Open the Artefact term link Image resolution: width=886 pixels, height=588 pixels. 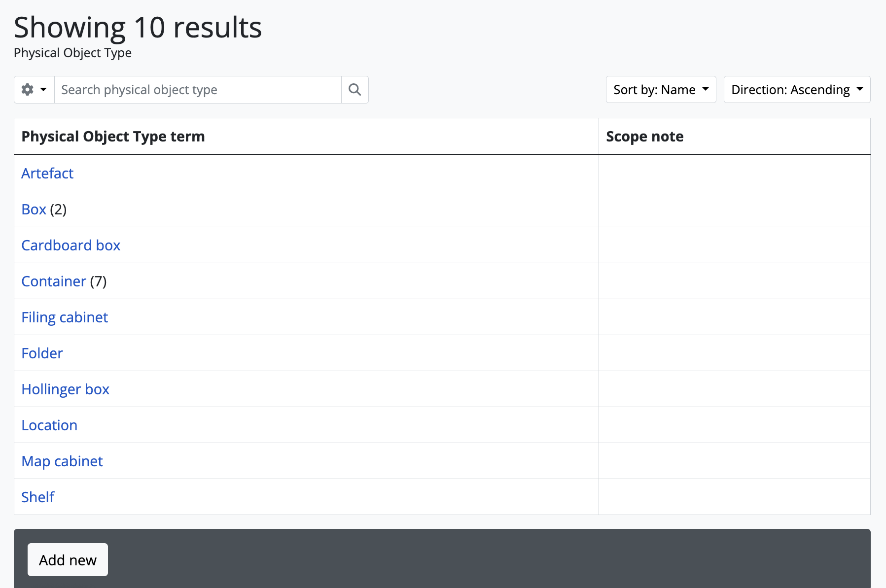coord(47,173)
